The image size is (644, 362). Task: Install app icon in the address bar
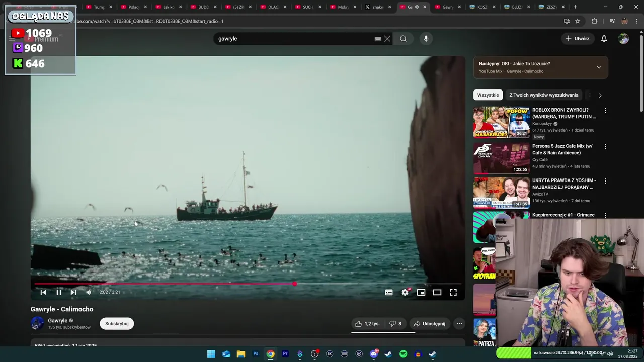(x=567, y=21)
